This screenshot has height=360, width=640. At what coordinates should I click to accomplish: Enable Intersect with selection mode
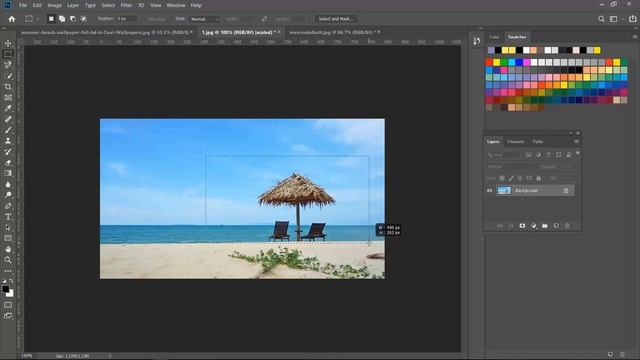pyautogui.click(x=84, y=19)
